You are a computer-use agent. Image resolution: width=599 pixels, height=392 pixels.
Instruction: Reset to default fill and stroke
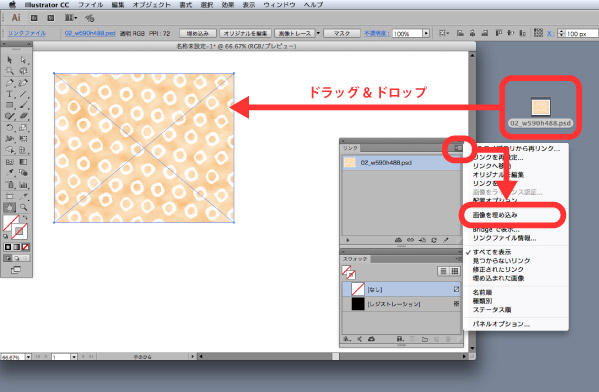[5, 236]
